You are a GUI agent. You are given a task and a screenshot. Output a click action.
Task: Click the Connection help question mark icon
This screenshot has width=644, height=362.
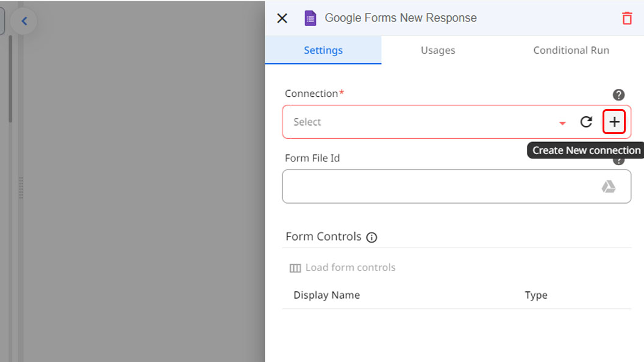618,94
